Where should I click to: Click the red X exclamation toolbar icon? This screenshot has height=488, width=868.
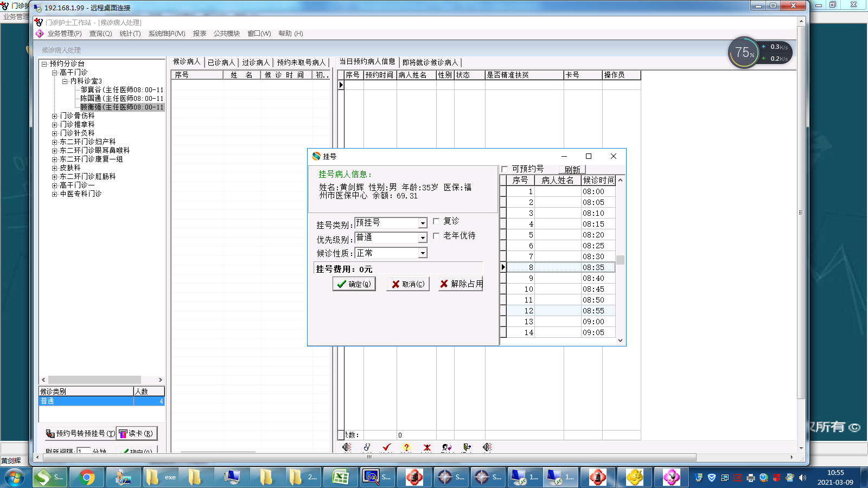pyautogui.click(x=427, y=447)
